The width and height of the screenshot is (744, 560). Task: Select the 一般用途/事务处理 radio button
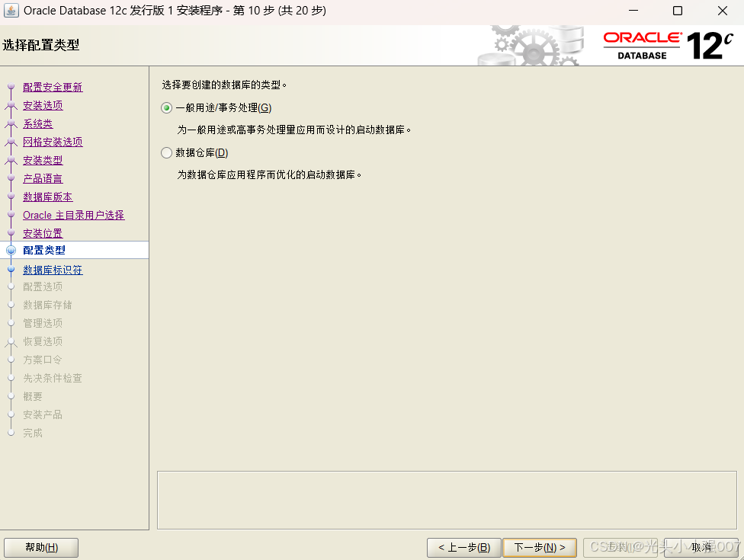tap(165, 107)
